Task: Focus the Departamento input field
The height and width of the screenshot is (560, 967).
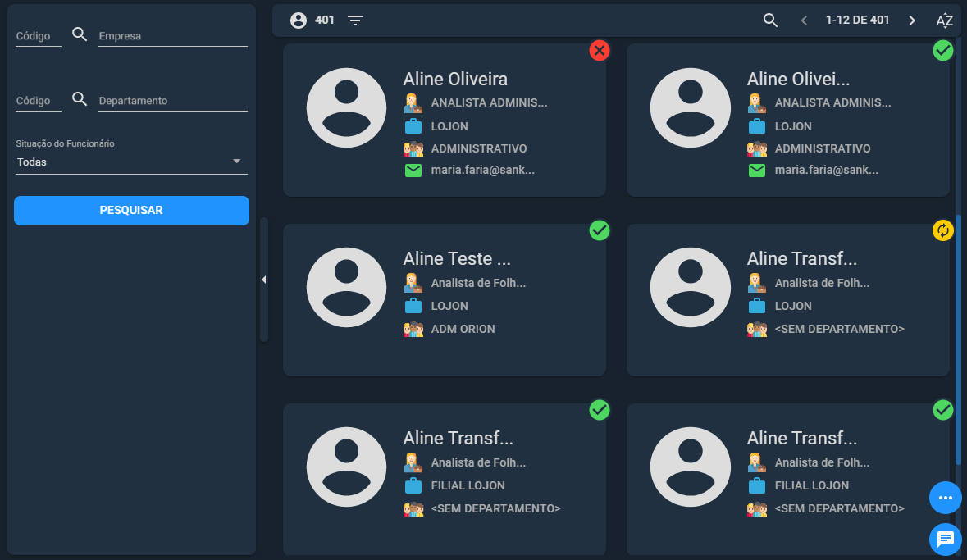Action: (173, 101)
